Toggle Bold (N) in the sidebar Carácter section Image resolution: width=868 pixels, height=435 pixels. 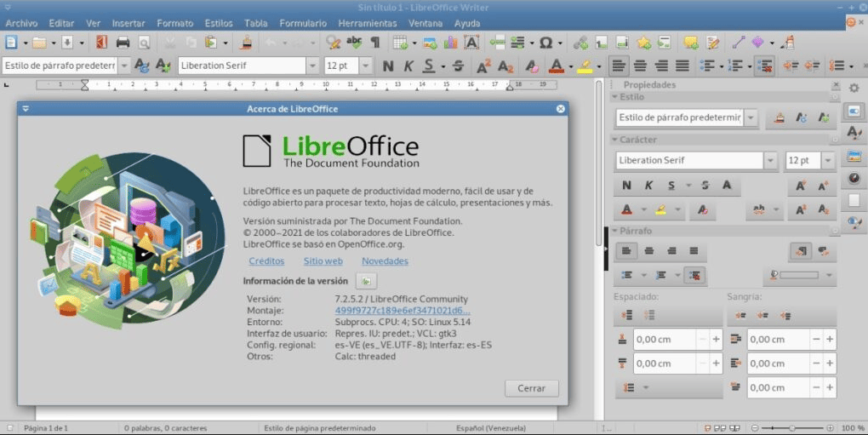pos(627,186)
